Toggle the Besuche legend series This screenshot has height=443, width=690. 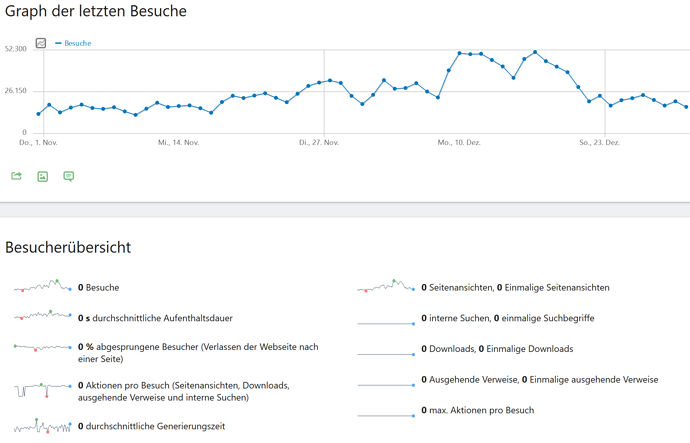coord(73,43)
